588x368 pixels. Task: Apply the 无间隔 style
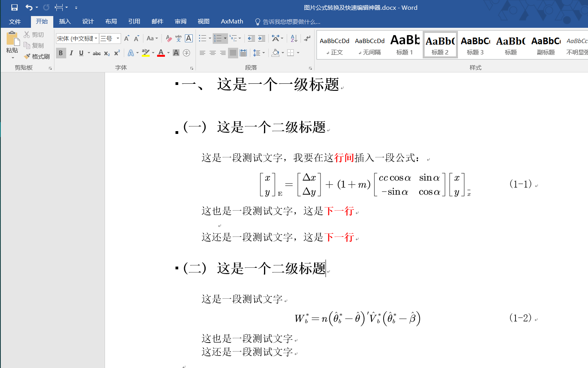point(370,45)
